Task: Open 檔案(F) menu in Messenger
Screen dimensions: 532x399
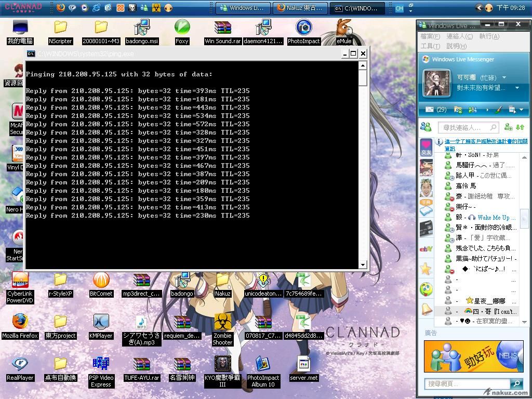Action: click(x=430, y=36)
